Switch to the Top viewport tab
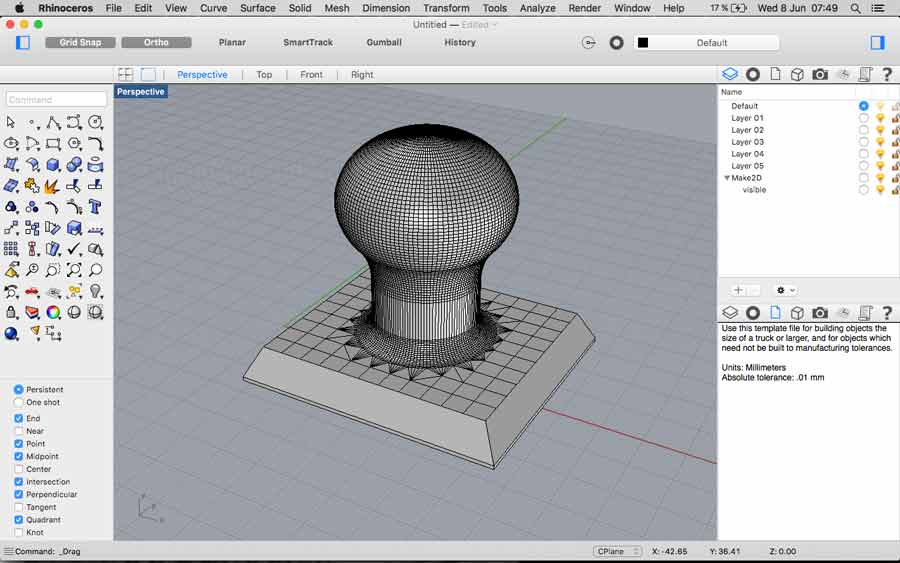The width and height of the screenshot is (900, 563). [x=264, y=75]
